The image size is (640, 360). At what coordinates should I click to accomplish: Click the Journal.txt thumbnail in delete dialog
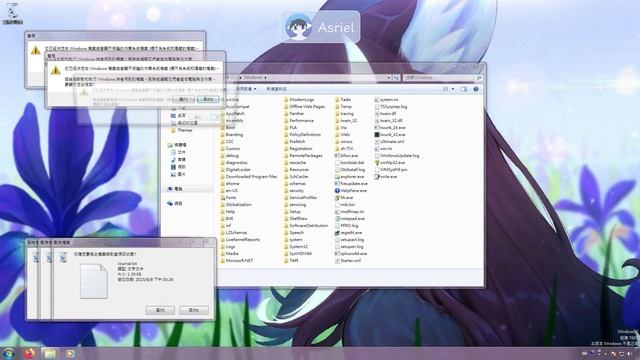[x=93, y=282]
